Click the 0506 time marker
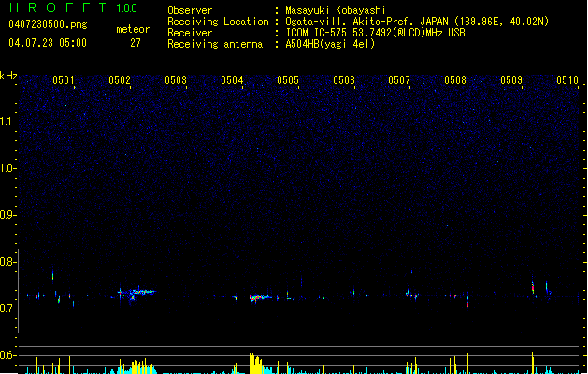The height and width of the screenshot is (374, 588). click(x=344, y=80)
